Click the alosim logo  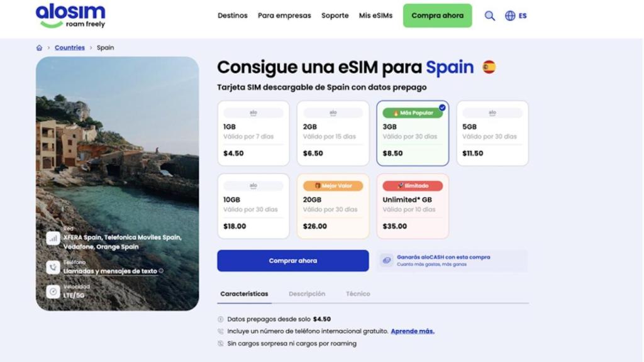(70, 16)
